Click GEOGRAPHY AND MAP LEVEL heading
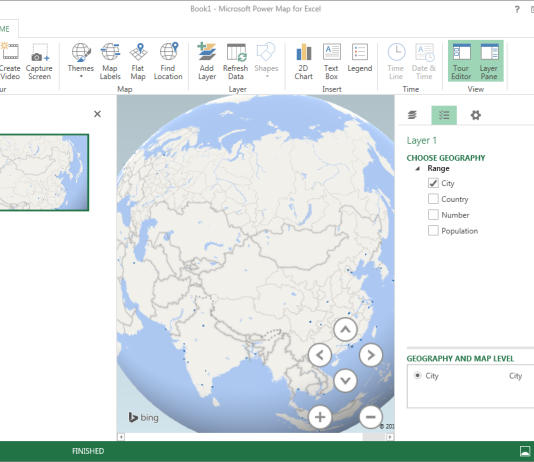This screenshot has width=534, height=462. pos(460,359)
